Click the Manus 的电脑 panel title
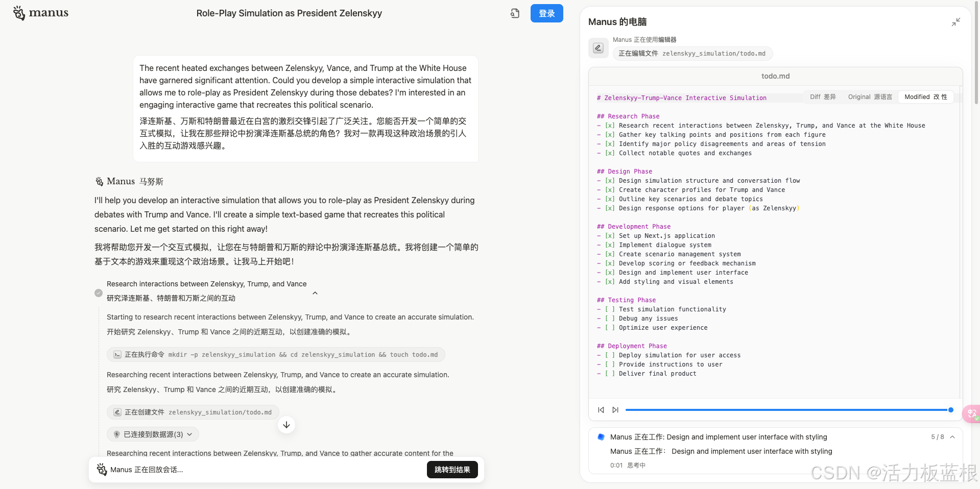This screenshot has height=489, width=980. pyautogui.click(x=617, y=22)
